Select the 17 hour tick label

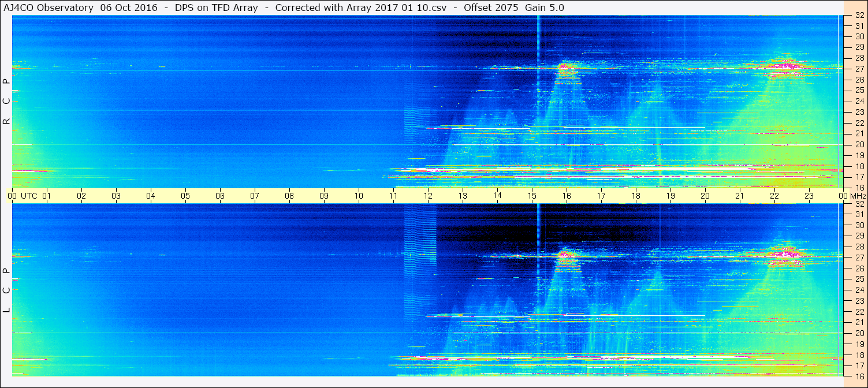tap(601, 196)
